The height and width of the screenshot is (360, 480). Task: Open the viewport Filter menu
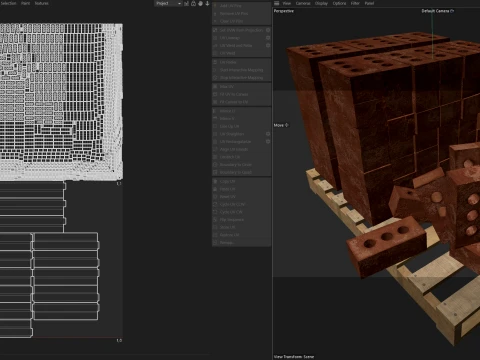355,3
